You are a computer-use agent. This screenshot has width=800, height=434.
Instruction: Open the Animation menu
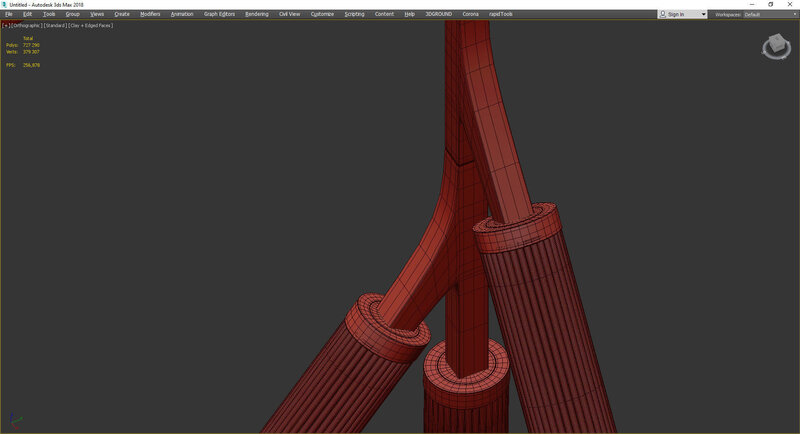click(x=182, y=14)
